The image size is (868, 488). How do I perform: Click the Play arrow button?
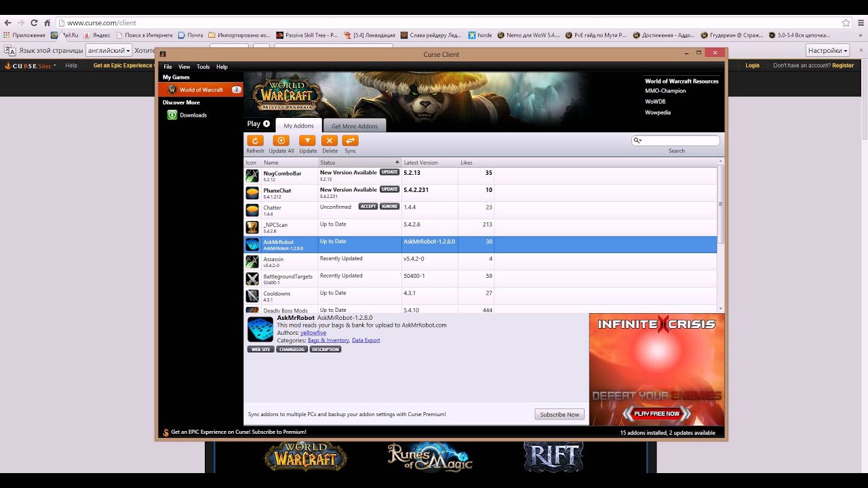coord(267,123)
